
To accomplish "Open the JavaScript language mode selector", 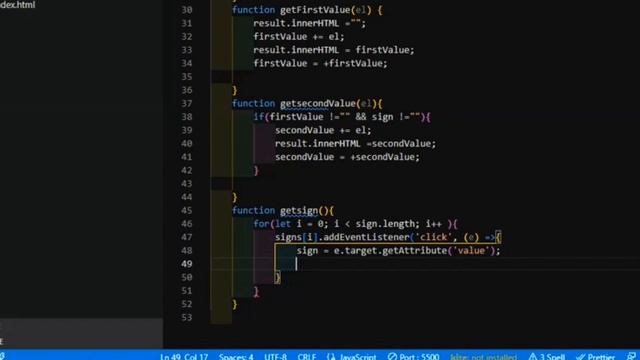I will pyautogui.click(x=352, y=357).
